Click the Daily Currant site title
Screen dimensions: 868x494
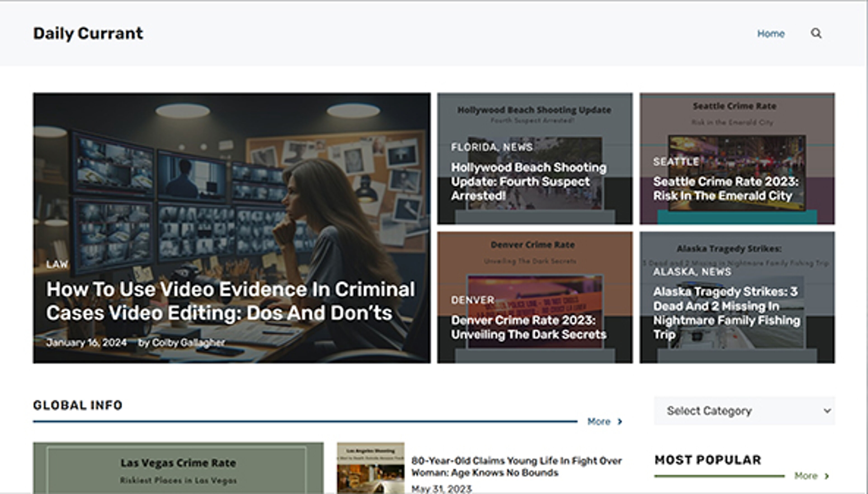[x=88, y=33]
